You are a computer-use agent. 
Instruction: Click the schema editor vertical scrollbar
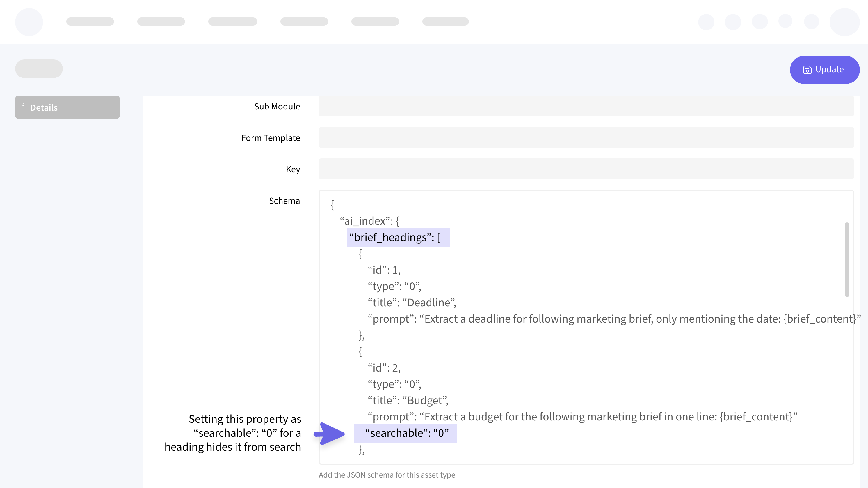[847, 260]
